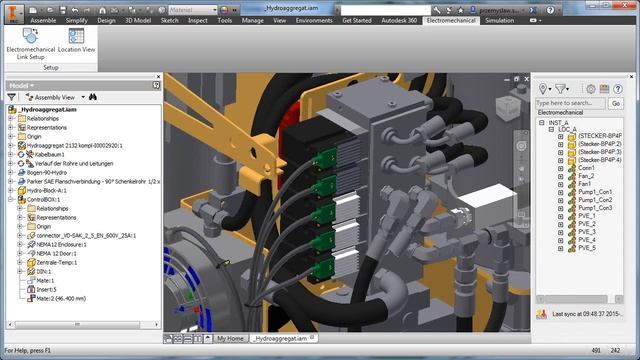This screenshot has height=360, width=640.
Task: Collapse the INST_A node
Action: pyautogui.click(x=542, y=122)
